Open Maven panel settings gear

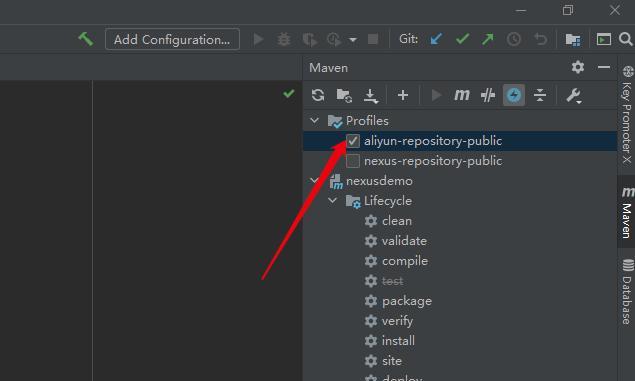pos(578,67)
